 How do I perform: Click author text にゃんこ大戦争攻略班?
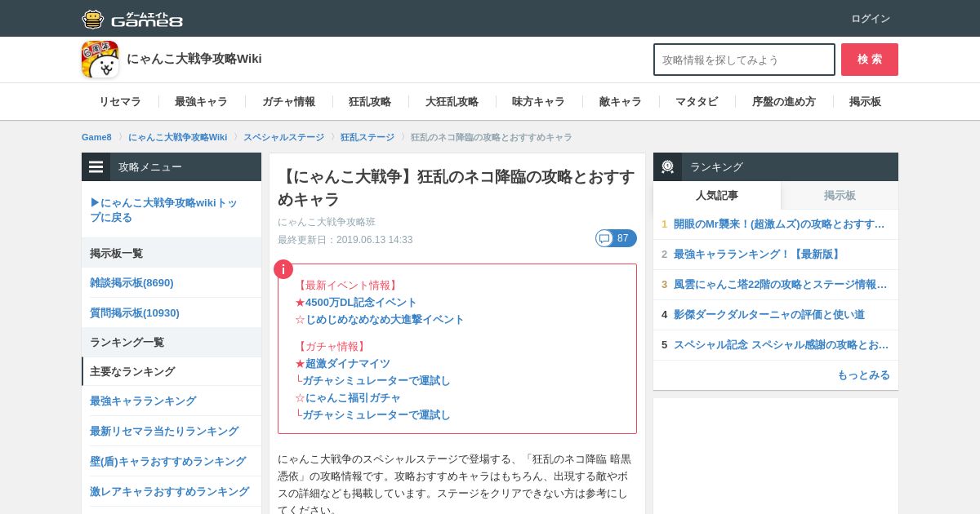[x=327, y=222]
